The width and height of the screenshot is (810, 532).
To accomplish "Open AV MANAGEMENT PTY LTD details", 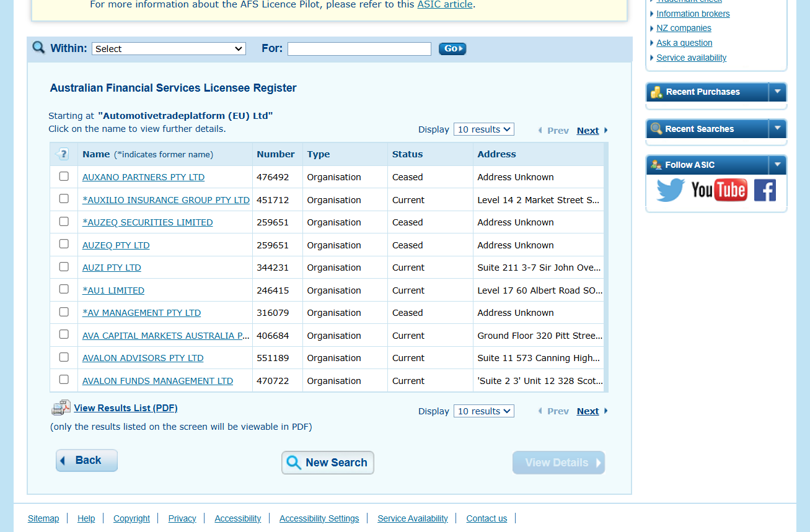I will (142, 313).
